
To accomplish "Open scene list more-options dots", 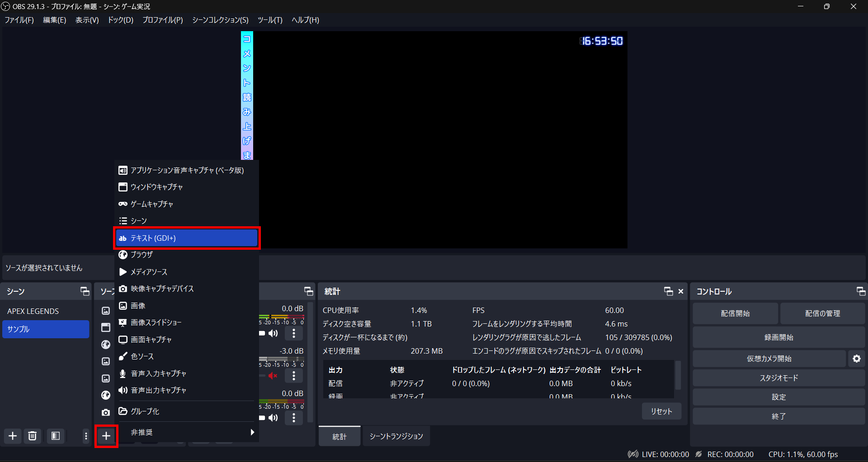I will [86, 436].
